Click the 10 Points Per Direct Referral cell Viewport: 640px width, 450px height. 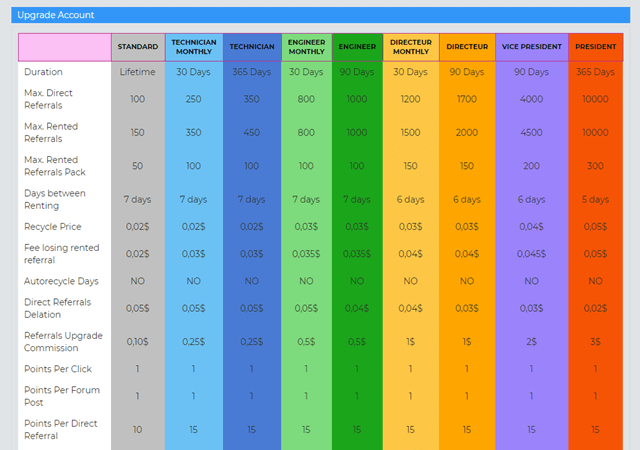[x=138, y=430]
